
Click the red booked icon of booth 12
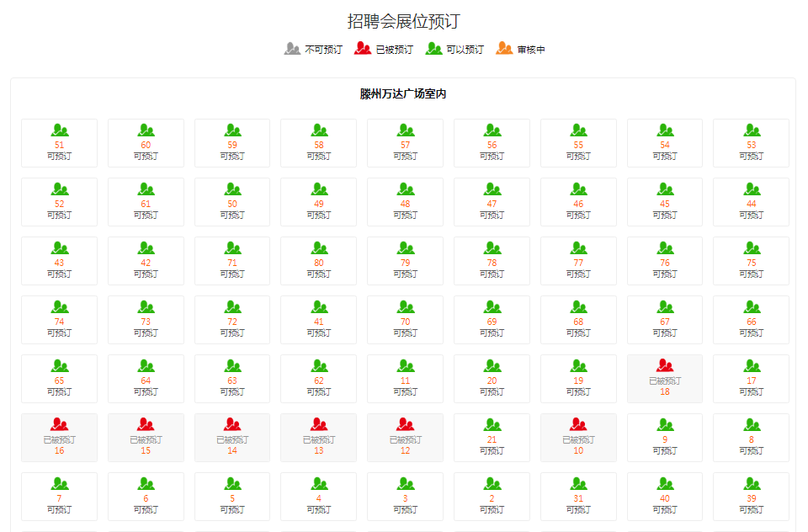pyautogui.click(x=406, y=424)
